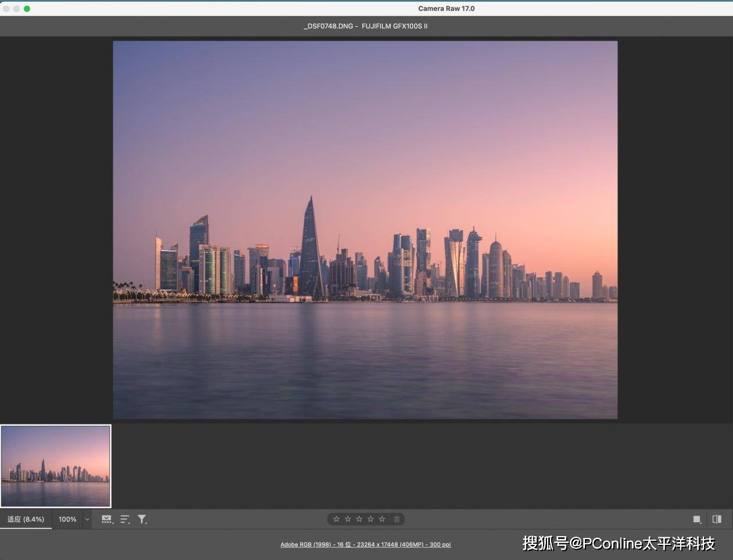Give the photo a three-star rating
The width and height of the screenshot is (733, 560).
[359, 519]
